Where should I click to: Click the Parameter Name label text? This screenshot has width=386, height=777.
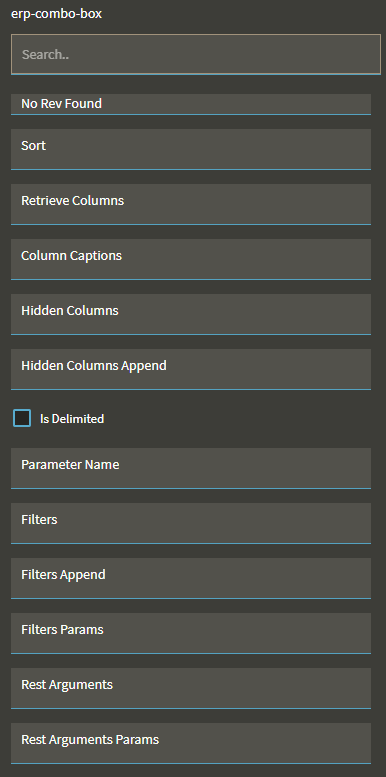(70, 465)
